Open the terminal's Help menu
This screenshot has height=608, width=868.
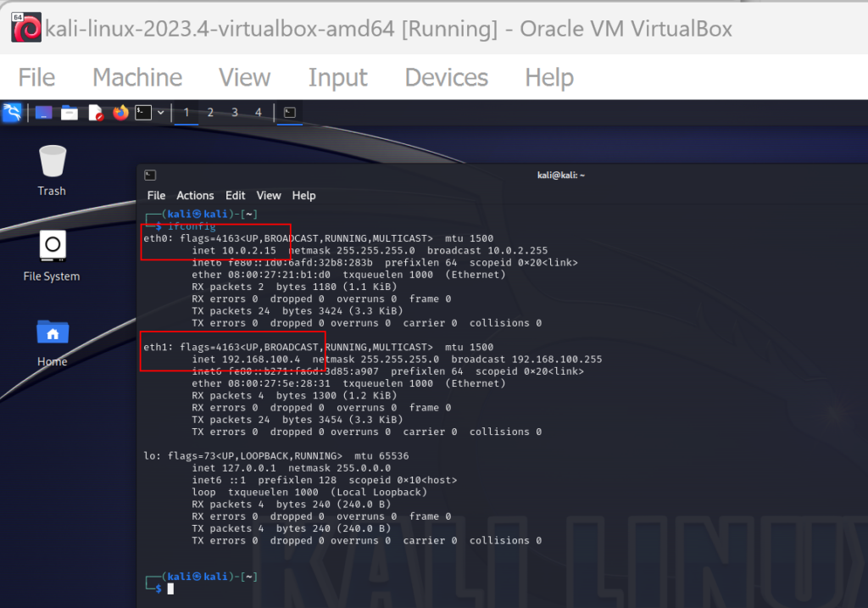click(304, 196)
